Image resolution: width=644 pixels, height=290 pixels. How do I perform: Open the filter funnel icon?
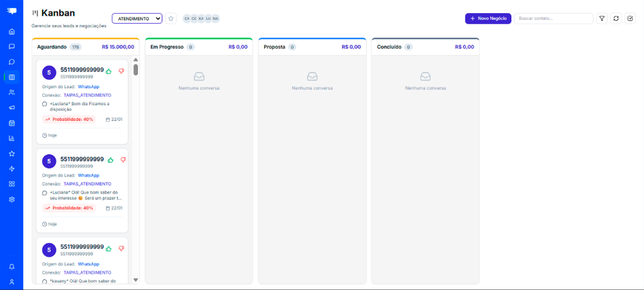pyautogui.click(x=602, y=18)
